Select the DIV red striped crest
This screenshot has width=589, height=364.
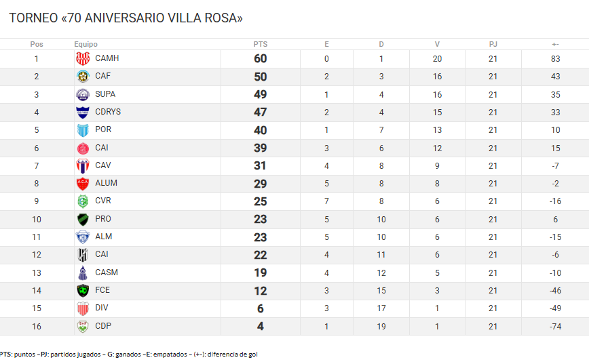(83, 308)
